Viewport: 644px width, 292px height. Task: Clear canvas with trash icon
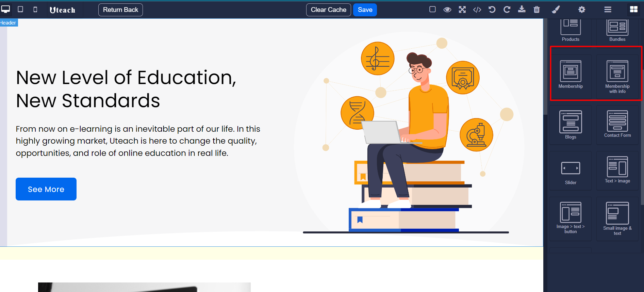point(536,10)
